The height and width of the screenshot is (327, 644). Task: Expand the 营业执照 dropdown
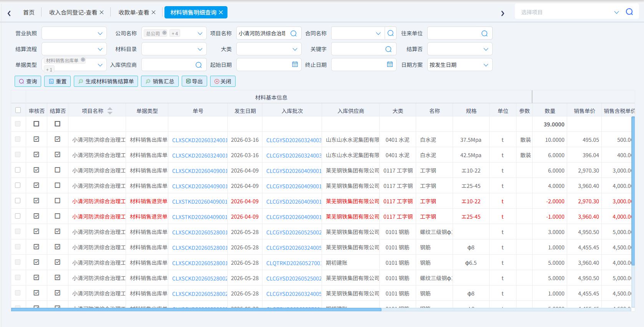(x=100, y=33)
